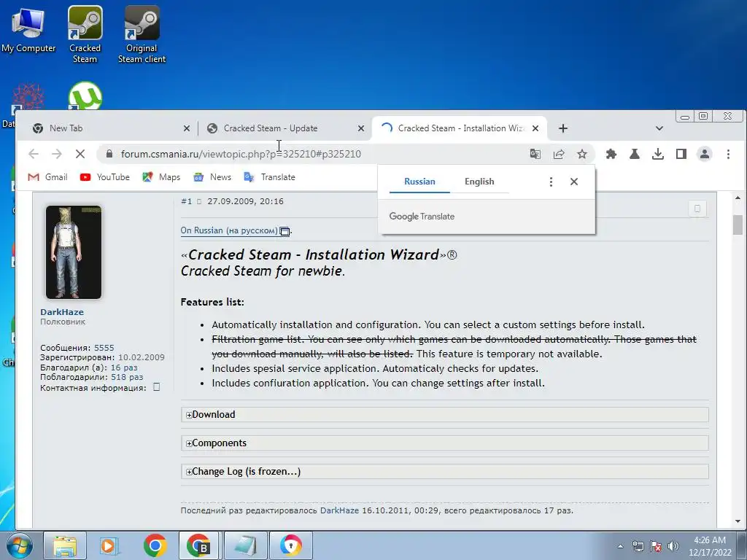Click the Chrome icon in taskbar
Viewport: 747px width, 560px height.
155,545
